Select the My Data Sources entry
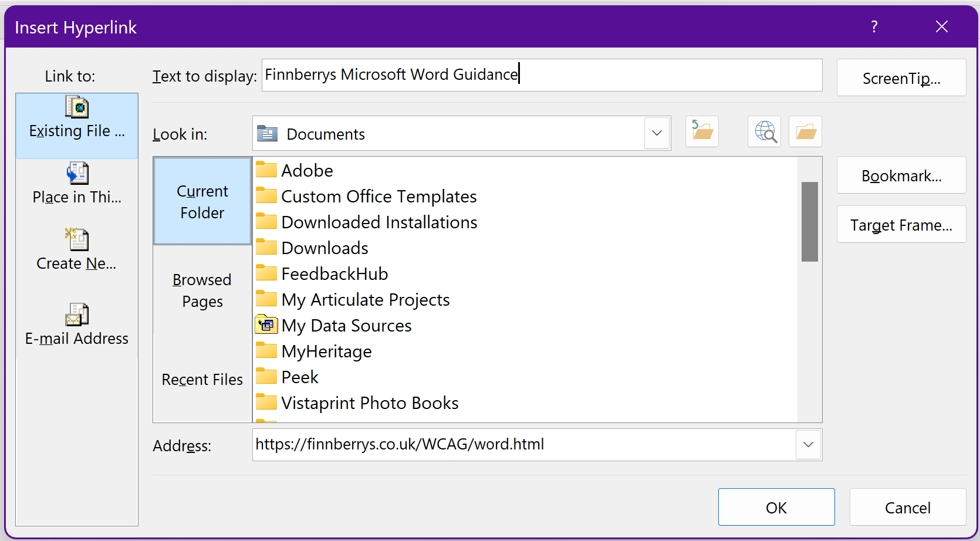This screenshot has height=541, width=980. tap(347, 326)
